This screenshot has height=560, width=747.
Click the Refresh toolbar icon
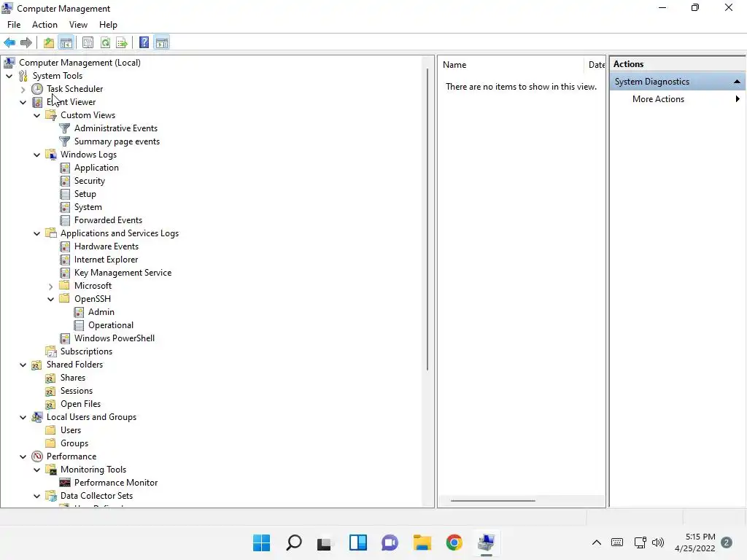[105, 43]
